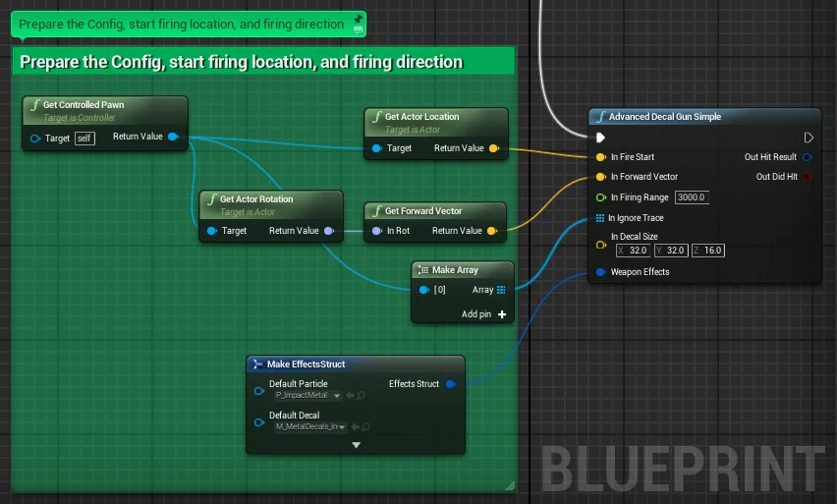Open the P_ImpactMetal asset dropdown
837x504 pixels.
308,396
